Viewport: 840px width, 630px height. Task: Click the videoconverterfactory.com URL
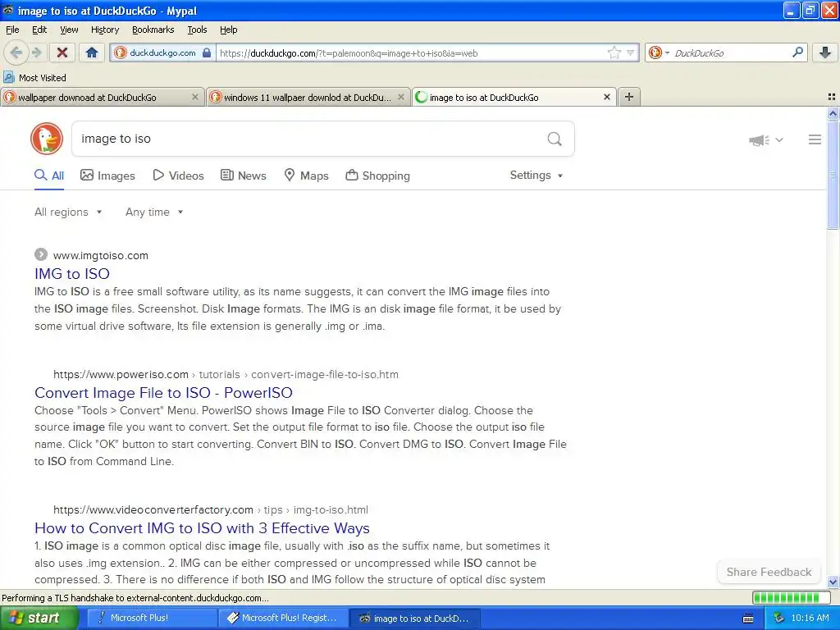[x=211, y=510]
